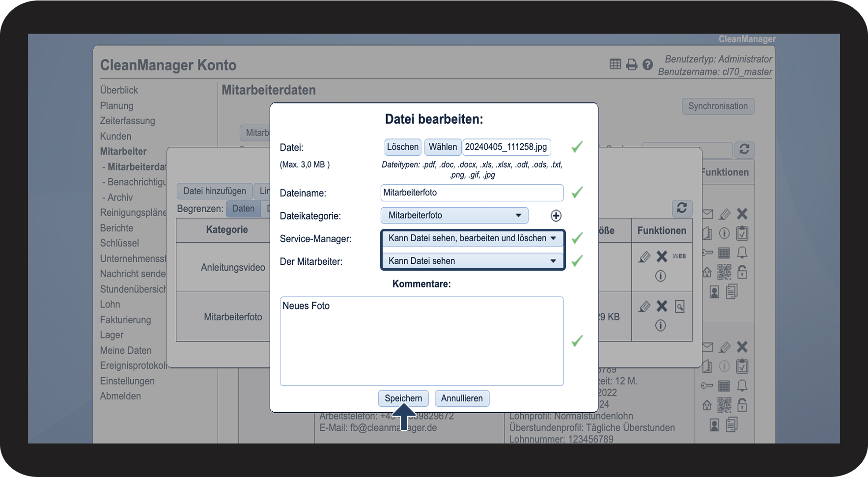The height and width of the screenshot is (477, 868).
Task: Open the Der Mitarbeiter permission dropdown
Action: point(472,261)
